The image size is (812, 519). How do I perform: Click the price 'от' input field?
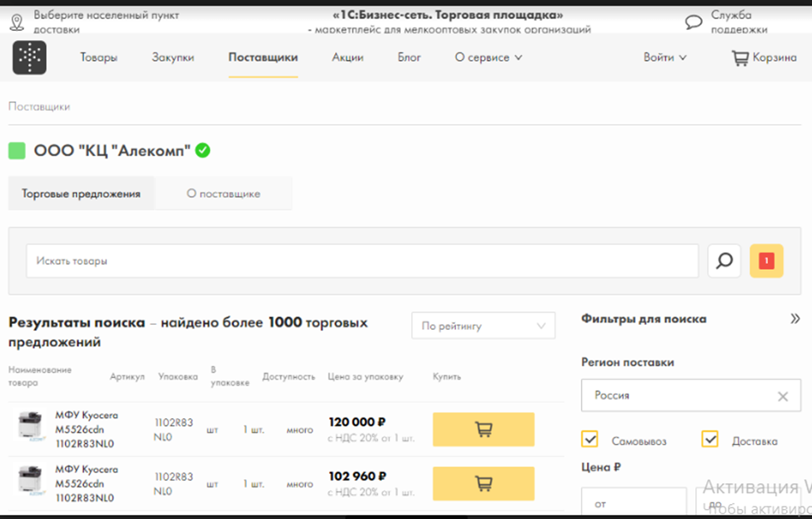point(634,502)
